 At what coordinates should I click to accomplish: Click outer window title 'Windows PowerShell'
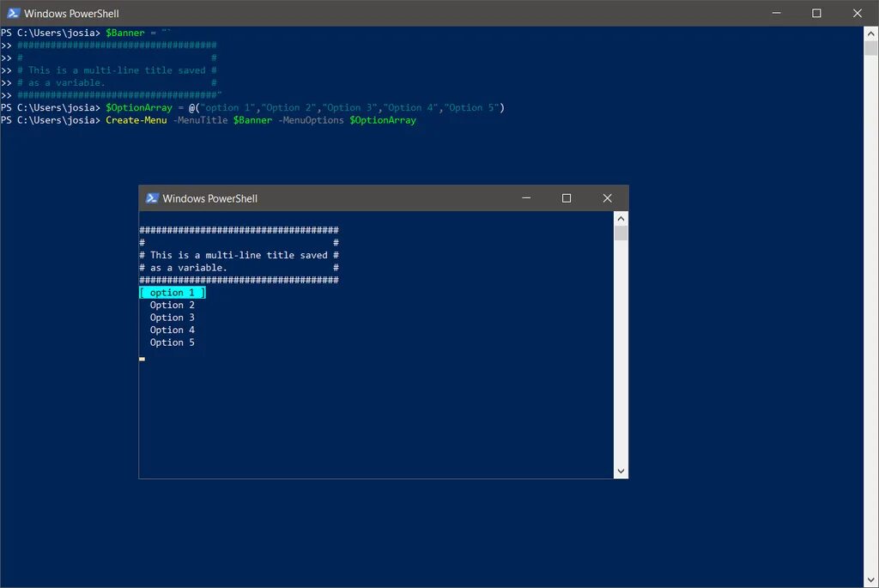click(x=71, y=14)
